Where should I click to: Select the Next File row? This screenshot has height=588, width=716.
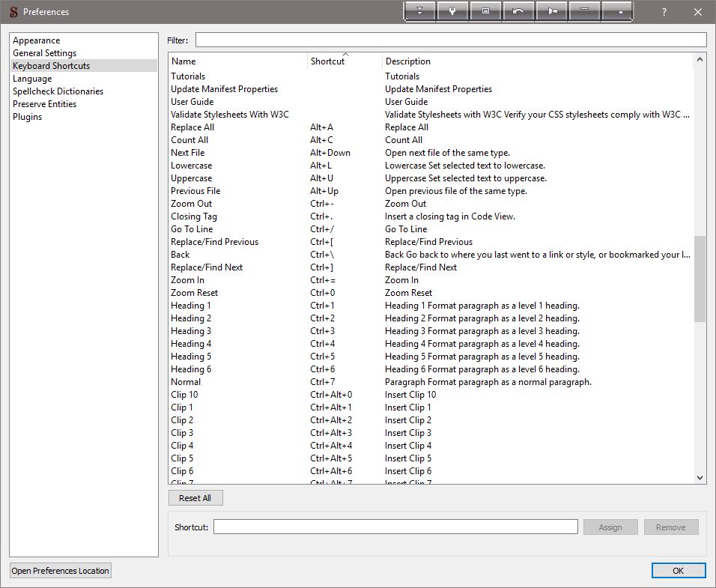[431, 153]
